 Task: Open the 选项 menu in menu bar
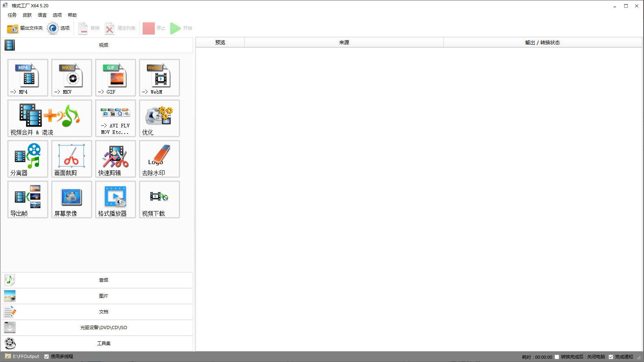click(57, 15)
